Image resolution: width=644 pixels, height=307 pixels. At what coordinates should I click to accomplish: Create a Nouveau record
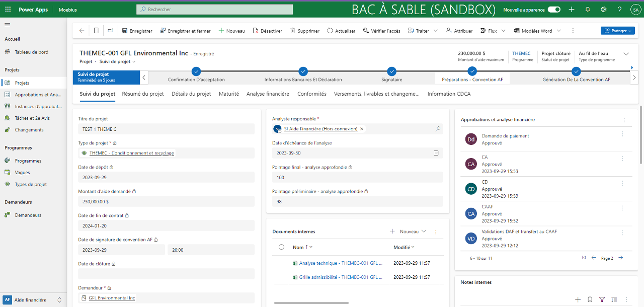tap(231, 31)
